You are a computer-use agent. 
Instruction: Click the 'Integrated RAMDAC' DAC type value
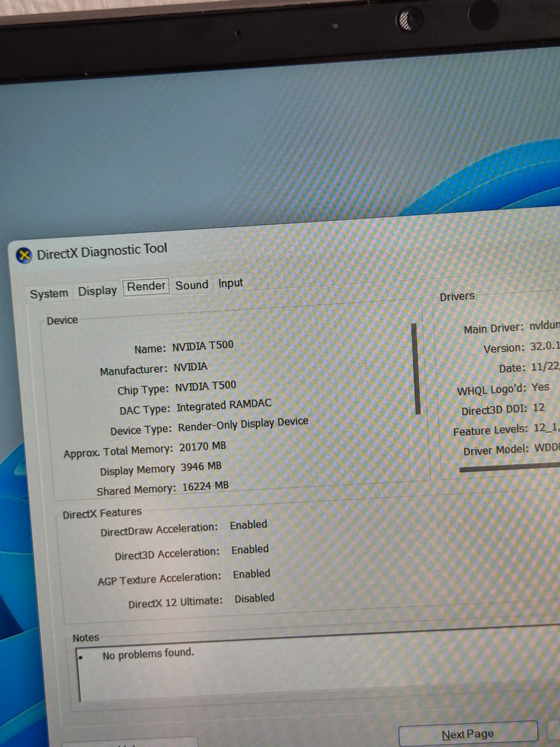[x=224, y=405]
